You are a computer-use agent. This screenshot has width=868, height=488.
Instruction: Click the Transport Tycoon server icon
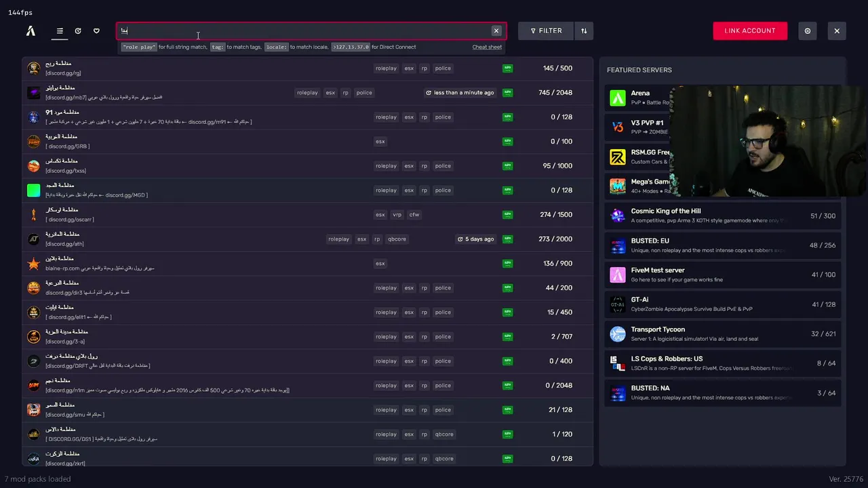[x=617, y=333]
